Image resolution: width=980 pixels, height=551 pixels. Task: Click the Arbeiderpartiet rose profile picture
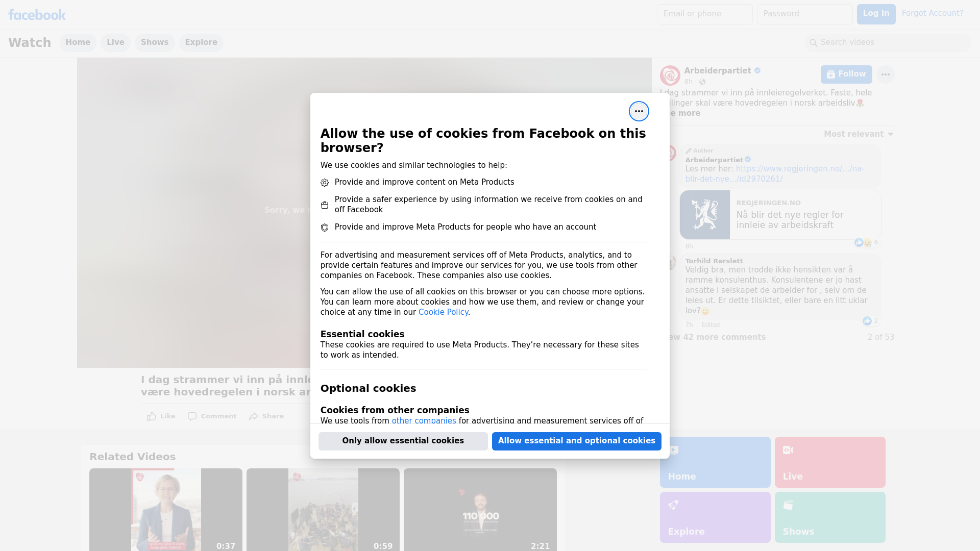tap(670, 76)
